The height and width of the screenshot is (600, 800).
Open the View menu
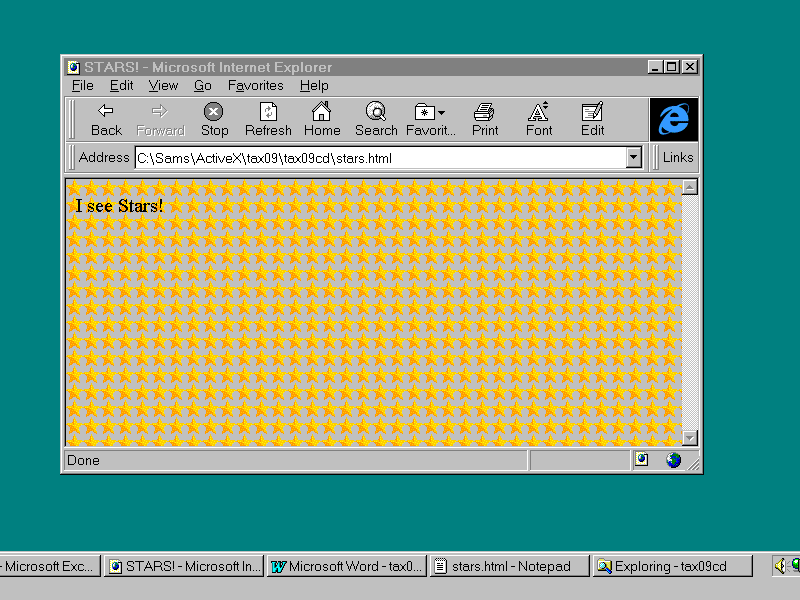click(x=163, y=86)
